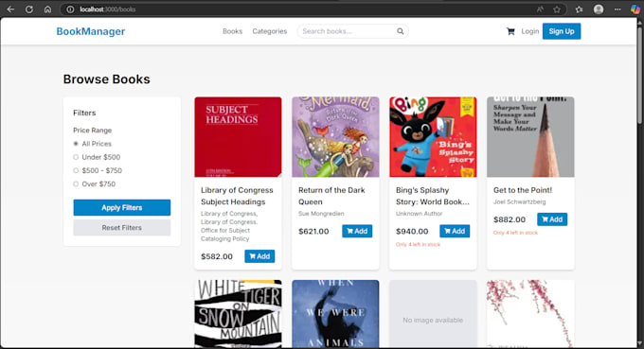
Task: Open the browser profile avatar icon
Action: (599, 9)
